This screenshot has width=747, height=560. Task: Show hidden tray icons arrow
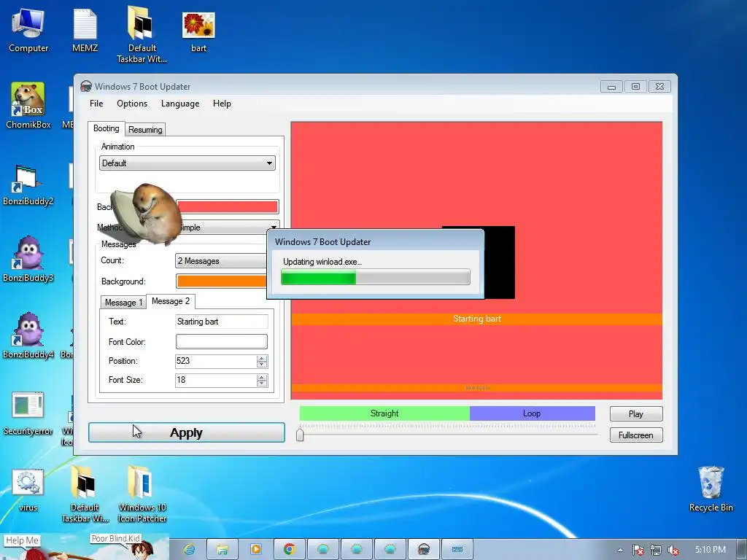[x=620, y=550]
